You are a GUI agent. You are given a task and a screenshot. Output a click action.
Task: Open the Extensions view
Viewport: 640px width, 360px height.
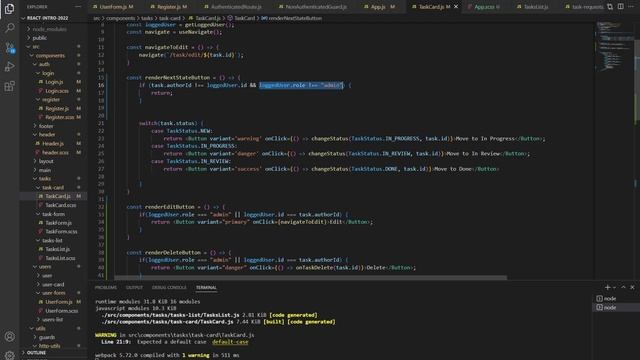pos(9,86)
